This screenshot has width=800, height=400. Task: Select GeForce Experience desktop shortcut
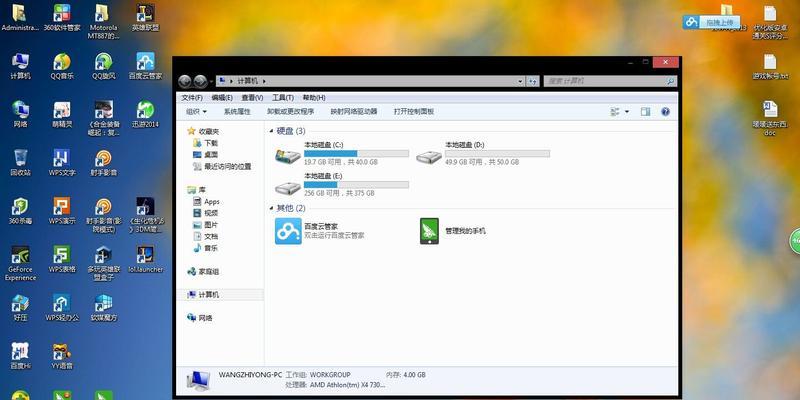pos(20,263)
